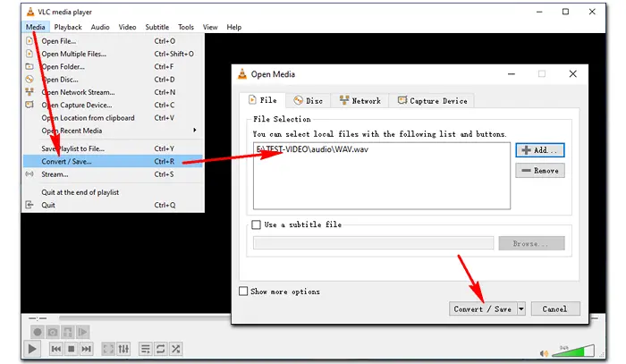Choose Open Location from clipboard
This screenshot has width=626, height=364.
click(x=113, y=118)
